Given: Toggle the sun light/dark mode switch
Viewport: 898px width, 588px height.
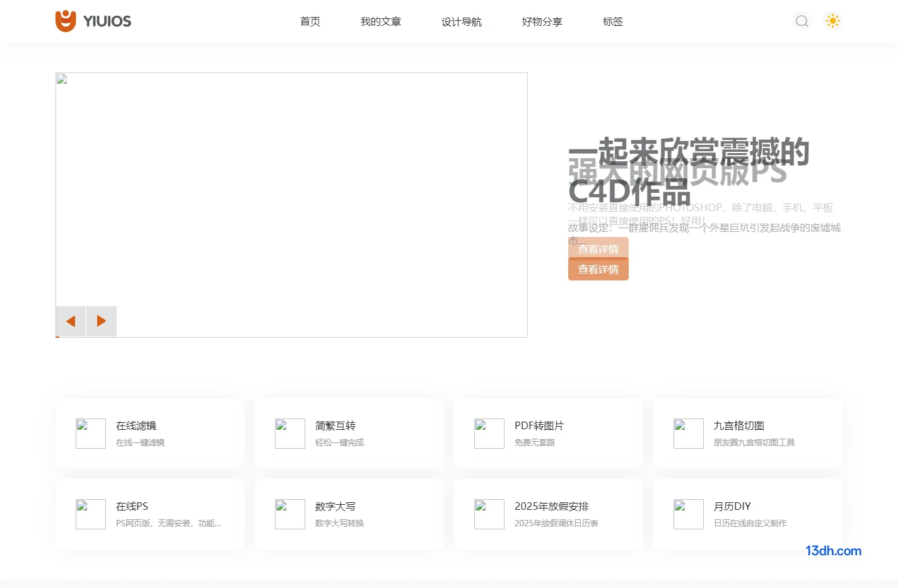Looking at the screenshot, I should pyautogui.click(x=833, y=21).
